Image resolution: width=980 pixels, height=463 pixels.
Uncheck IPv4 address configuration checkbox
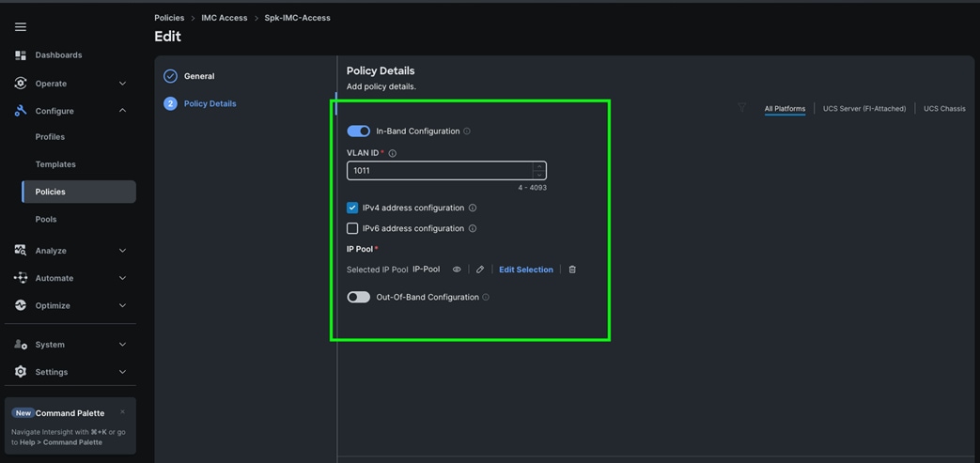(x=352, y=208)
